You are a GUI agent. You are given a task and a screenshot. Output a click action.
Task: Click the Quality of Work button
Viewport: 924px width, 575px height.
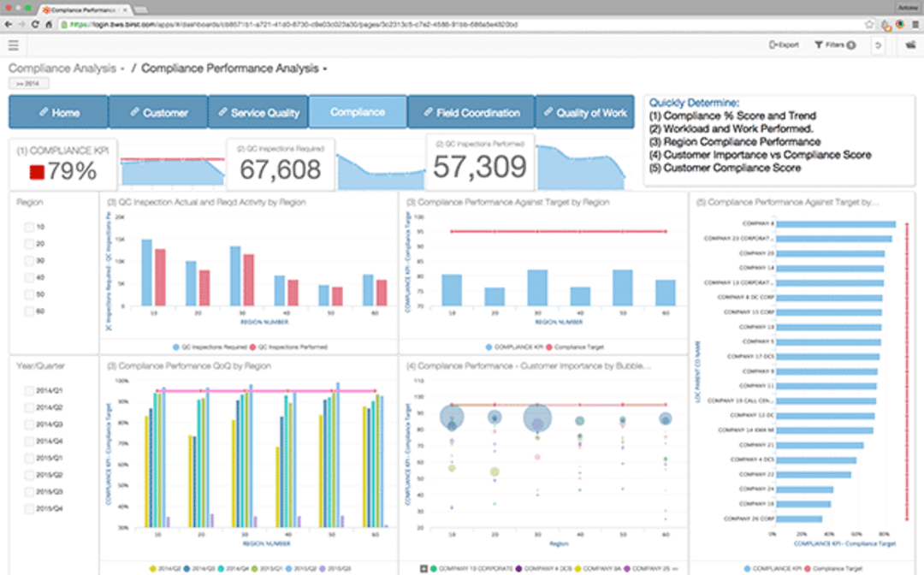click(585, 111)
